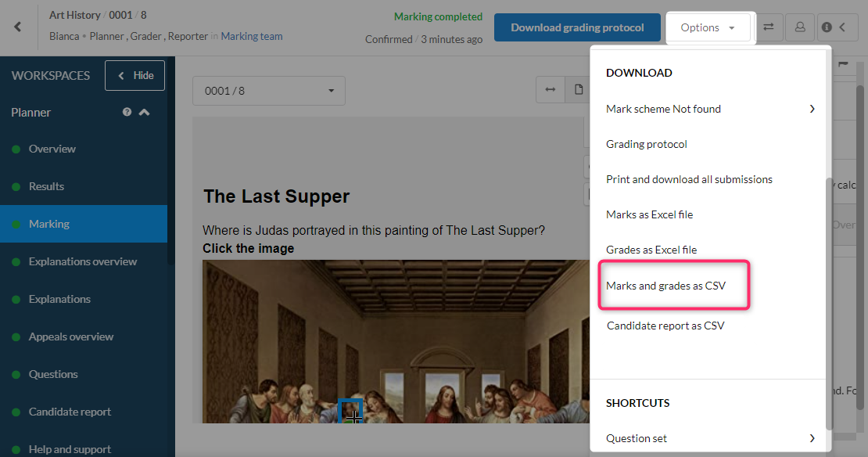The width and height of the screenshot is (868, 457).
Task: Click the WORKSPACES heading
Action: click(x=50, y=75)
